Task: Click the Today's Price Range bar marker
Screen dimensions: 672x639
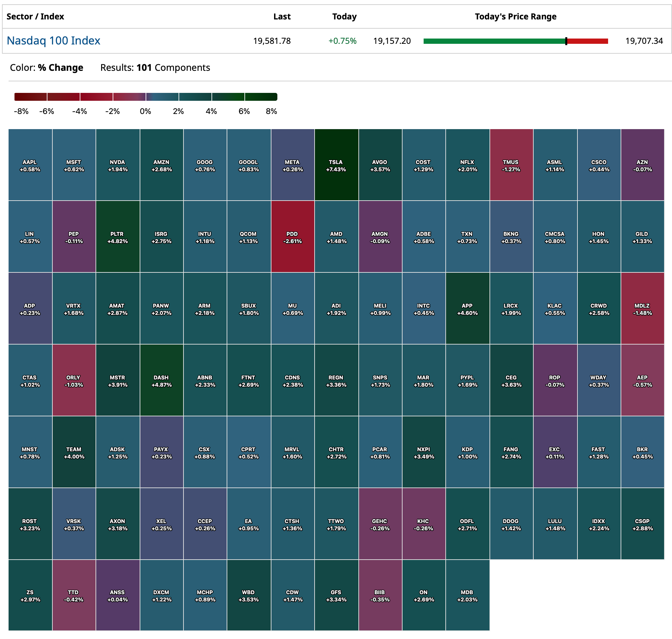Action: [566, 41]
